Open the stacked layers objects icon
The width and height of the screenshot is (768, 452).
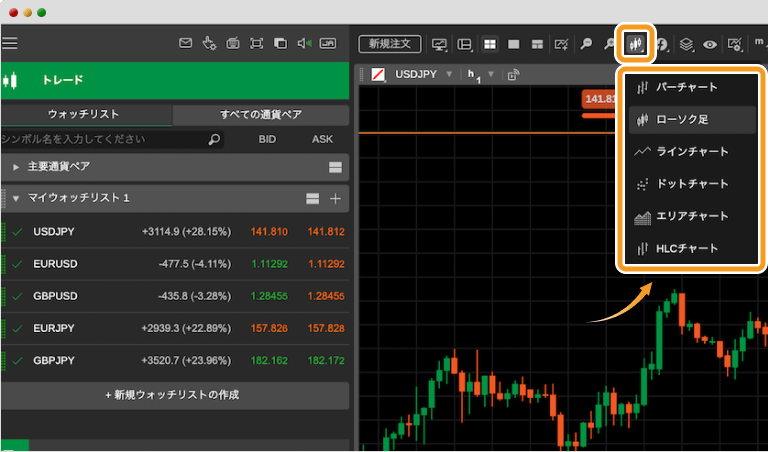[x=687, y=45]
